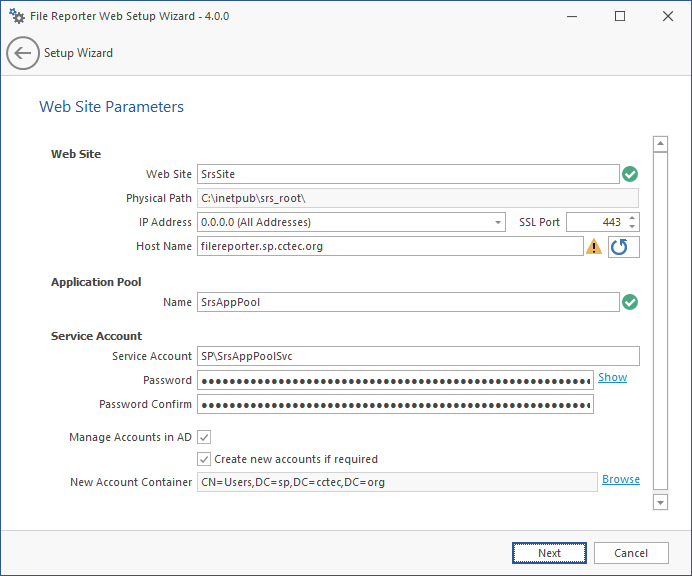692x576 pixels.
Task: Click green checkmark beside Application Pool Name
Action: tap(630, 302)
